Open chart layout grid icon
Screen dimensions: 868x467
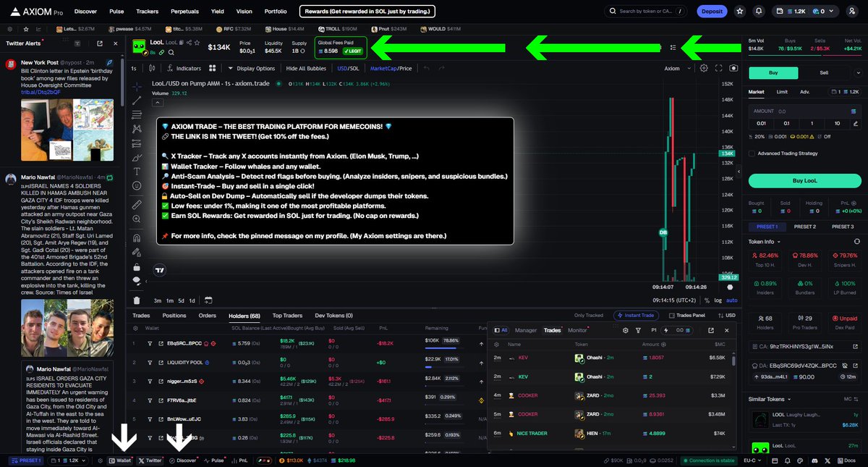[x=212, y=68]
